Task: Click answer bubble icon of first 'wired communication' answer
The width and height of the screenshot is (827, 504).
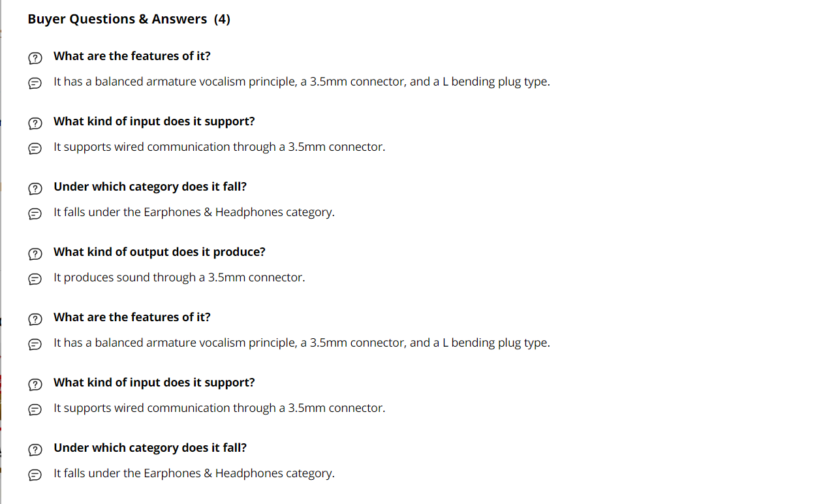Action: pos(35,149)
